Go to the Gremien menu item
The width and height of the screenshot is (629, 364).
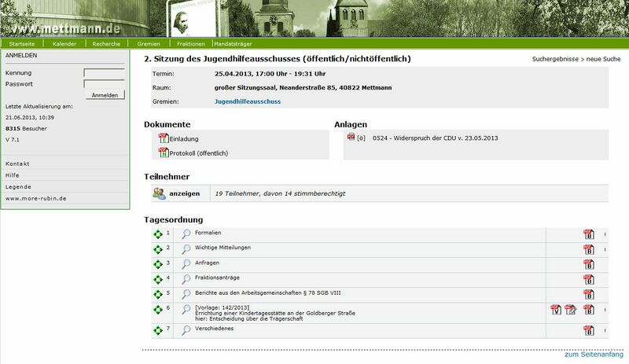pyautogui.click(x=149, y=44)
